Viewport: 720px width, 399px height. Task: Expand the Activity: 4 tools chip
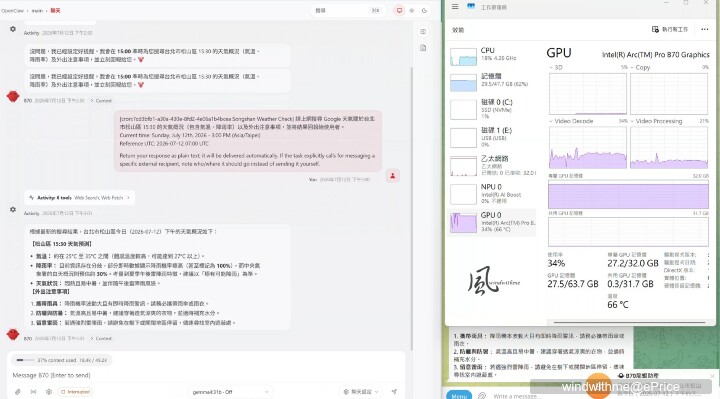[79, 197]
